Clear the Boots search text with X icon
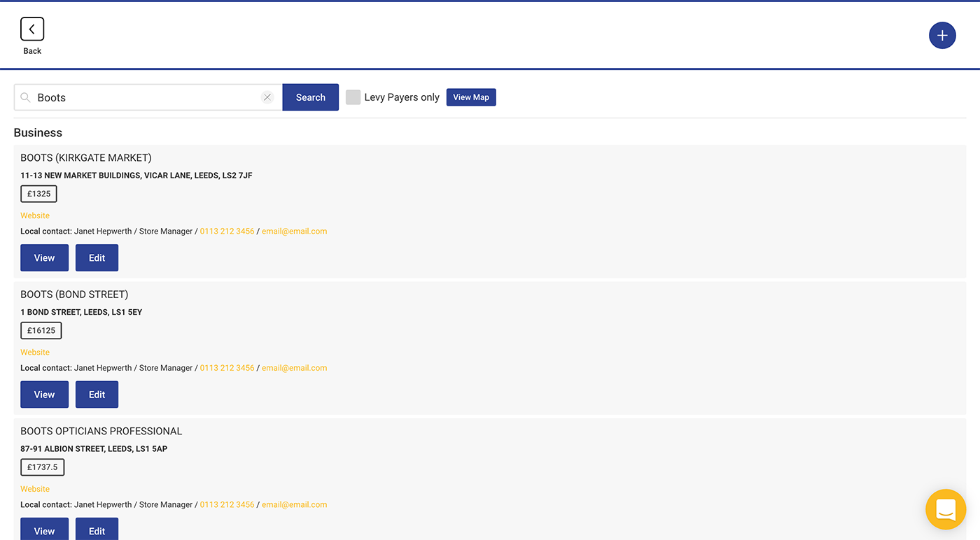This screenshot has width=980, height=540. tap(267, 97)
